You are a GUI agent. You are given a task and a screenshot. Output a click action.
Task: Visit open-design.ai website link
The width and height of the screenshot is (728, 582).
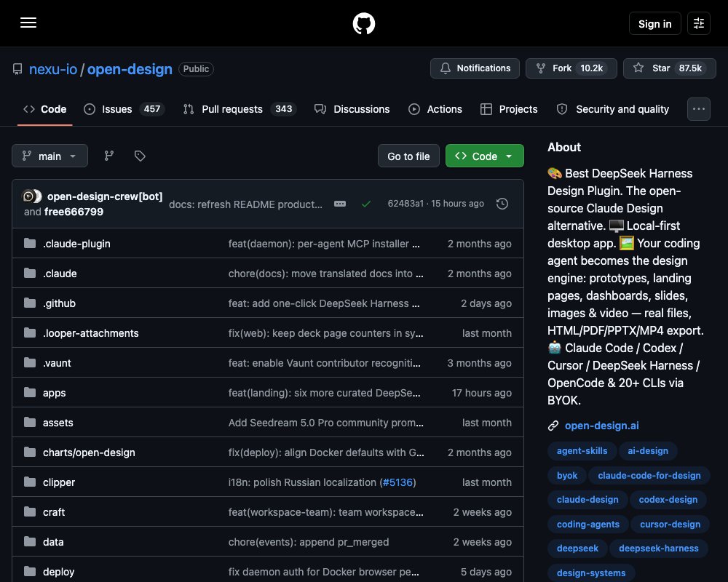(602, 426)
